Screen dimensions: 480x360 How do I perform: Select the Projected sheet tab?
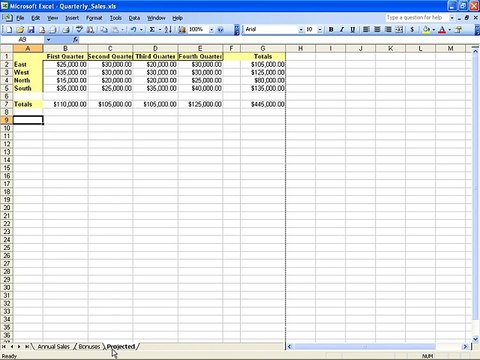(121, 347)
